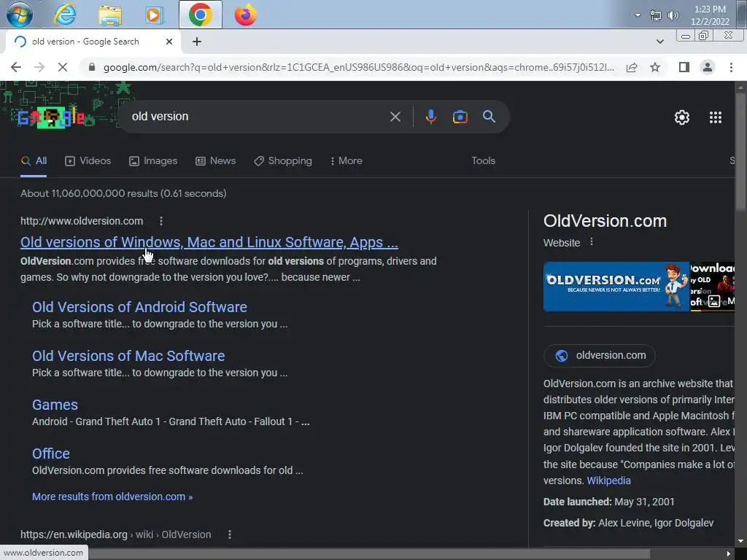Open the Chrome profile avatar
Image resolution: width=747 pixels, height=560 pixels.
(708, 67)
